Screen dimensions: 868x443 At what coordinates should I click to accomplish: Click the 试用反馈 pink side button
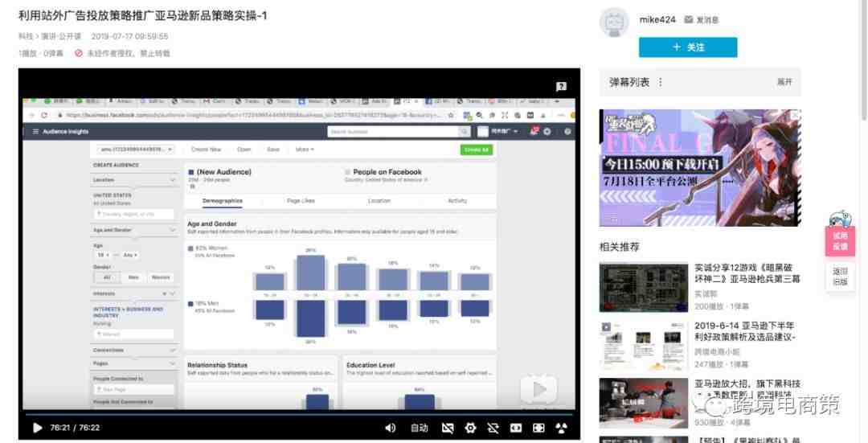840,240
